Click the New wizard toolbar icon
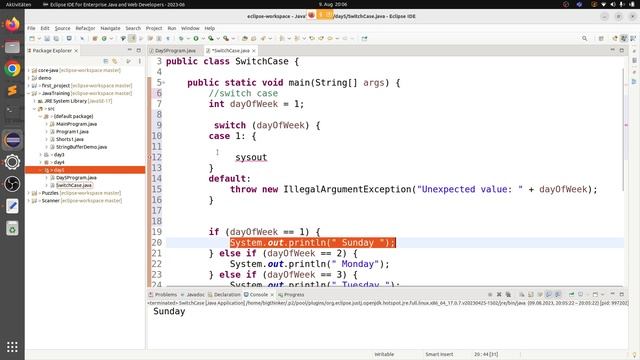The image size is (640, 360). [x=32, y=38]
